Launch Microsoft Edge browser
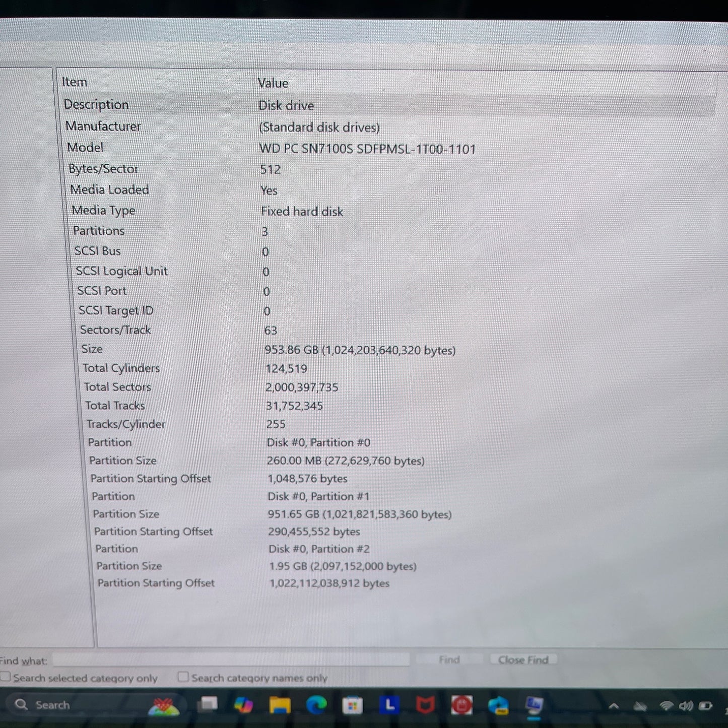728x728 pixels. (x=316, y=705)
